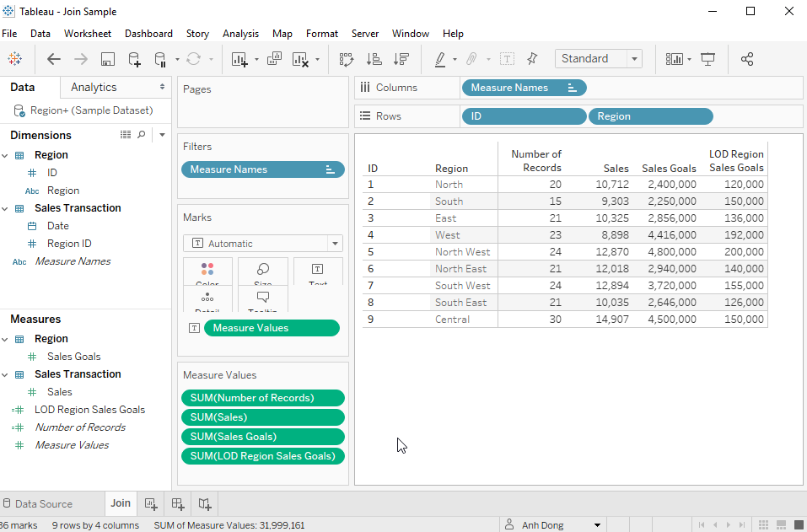Open the Analysis menu
Screen dimensions: 807x532
(240, 34)
